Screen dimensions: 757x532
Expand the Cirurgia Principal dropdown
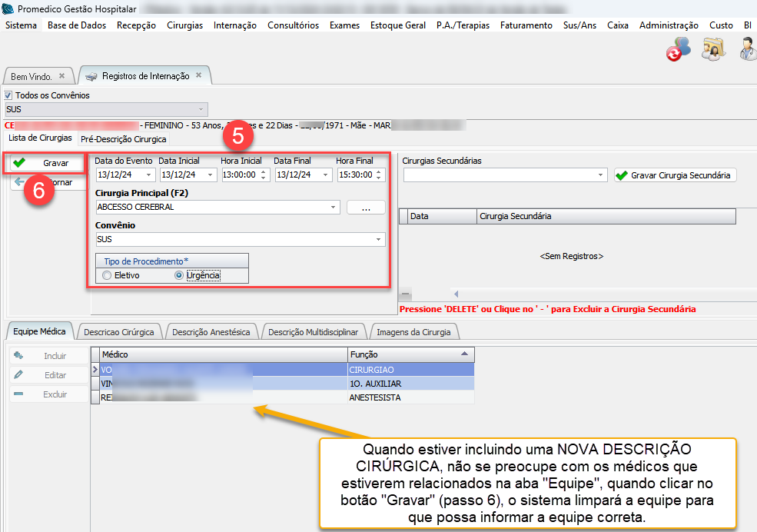(333, 208)
